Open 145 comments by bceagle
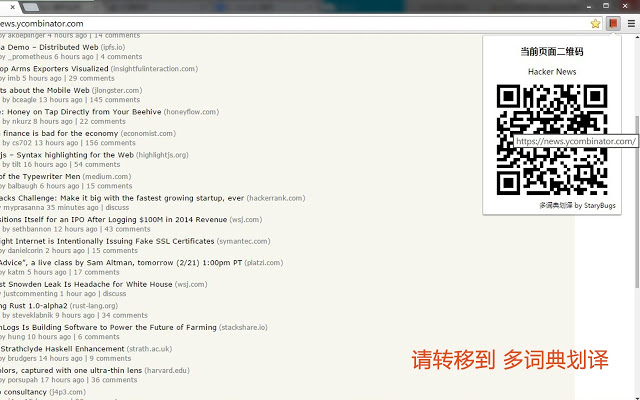This screenshot has width=640, height=400. [114, 100]
